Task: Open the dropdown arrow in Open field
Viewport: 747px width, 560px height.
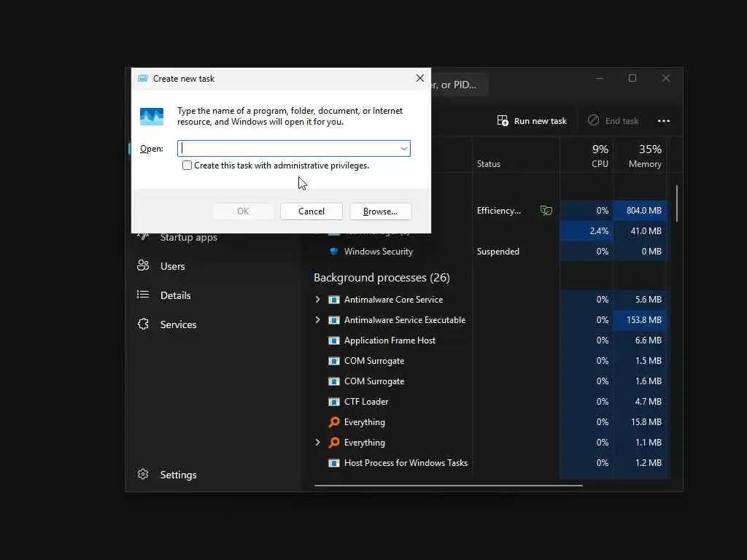Action: tap(404, 149)
